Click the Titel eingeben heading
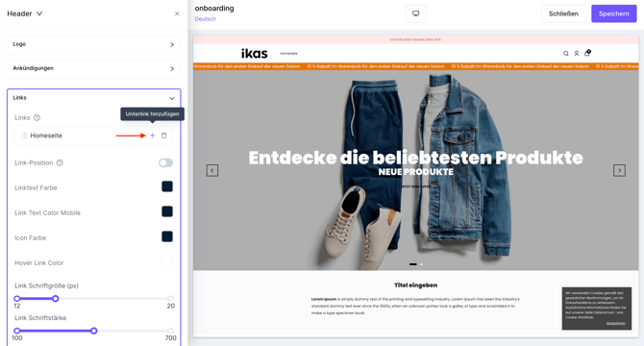 click(415, 285)
